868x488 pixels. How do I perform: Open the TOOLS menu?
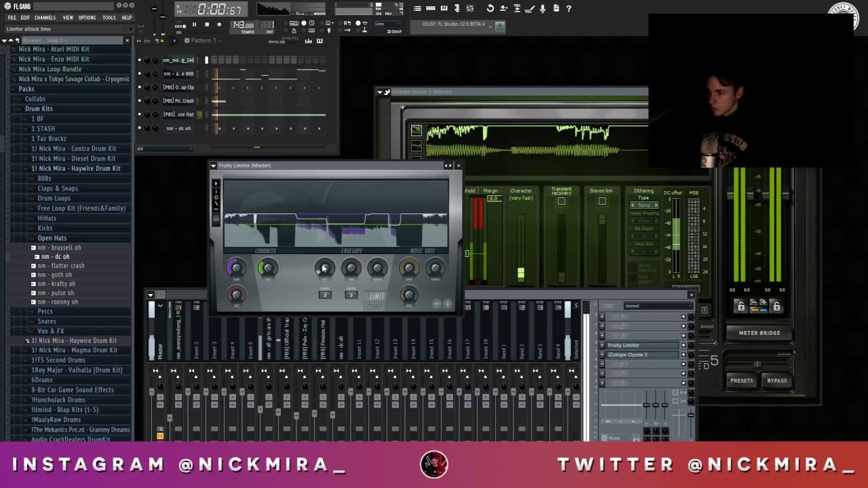(x=108, y=18)
